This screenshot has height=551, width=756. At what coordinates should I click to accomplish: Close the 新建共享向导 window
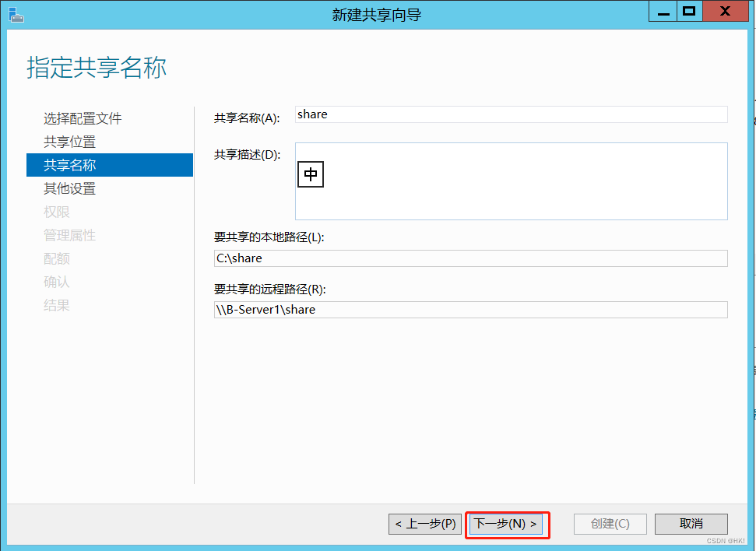click(x=725, y=12)
